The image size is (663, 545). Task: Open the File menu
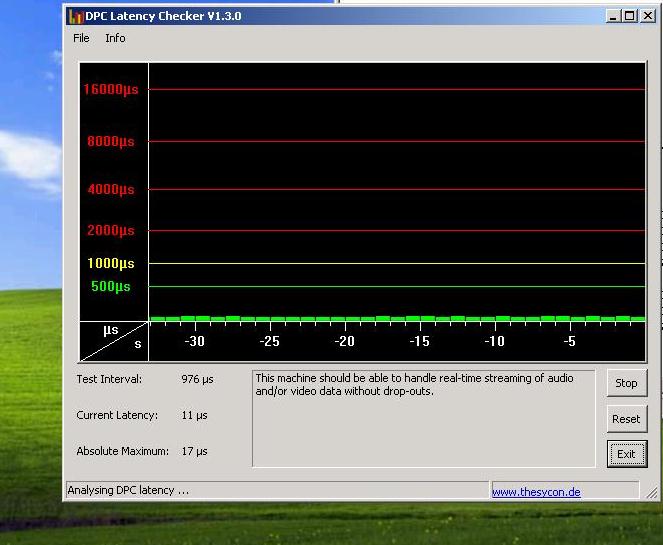pyautogui.click(x=81, y=38)
